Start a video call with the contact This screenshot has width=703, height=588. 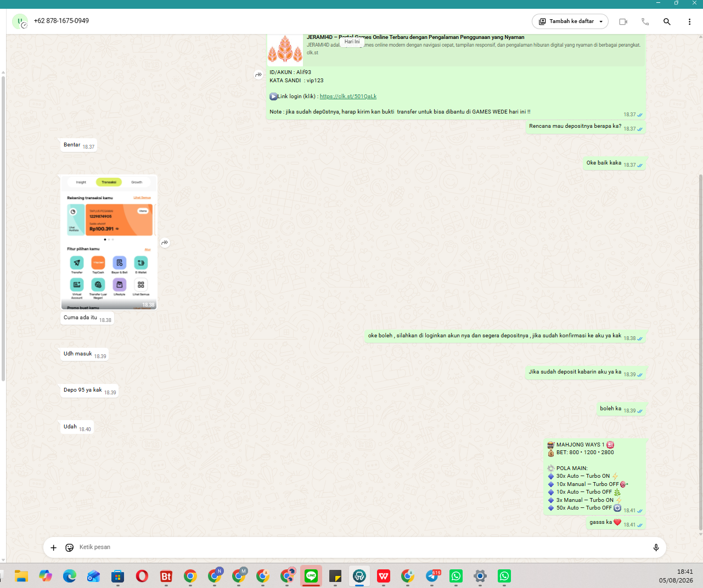623,21
